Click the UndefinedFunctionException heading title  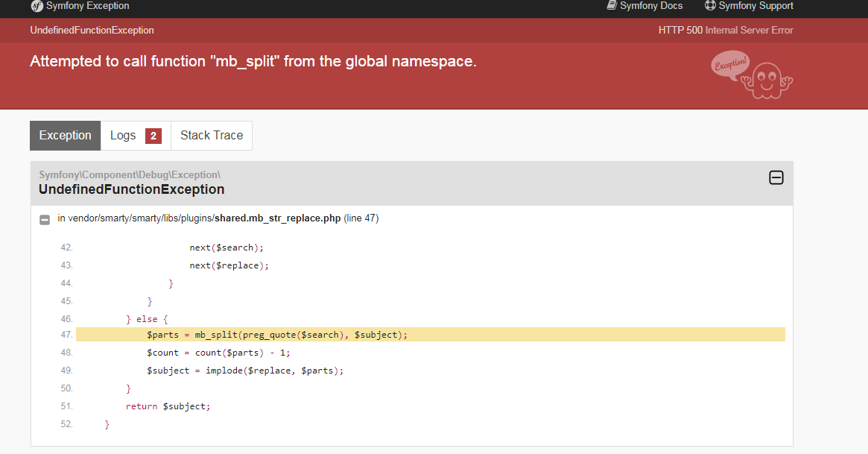(x=132, y=189)
